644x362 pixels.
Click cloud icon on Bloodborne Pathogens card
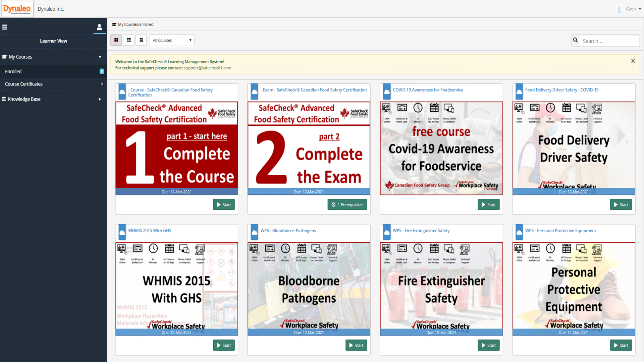pyautogui.click(x=255, y=232)
